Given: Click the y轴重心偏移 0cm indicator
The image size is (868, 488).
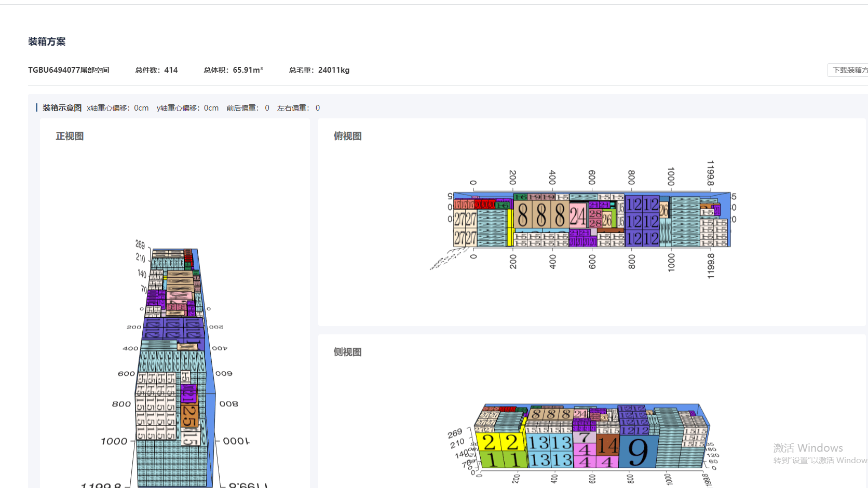Looking at the screenshot, I should (187, 108).
